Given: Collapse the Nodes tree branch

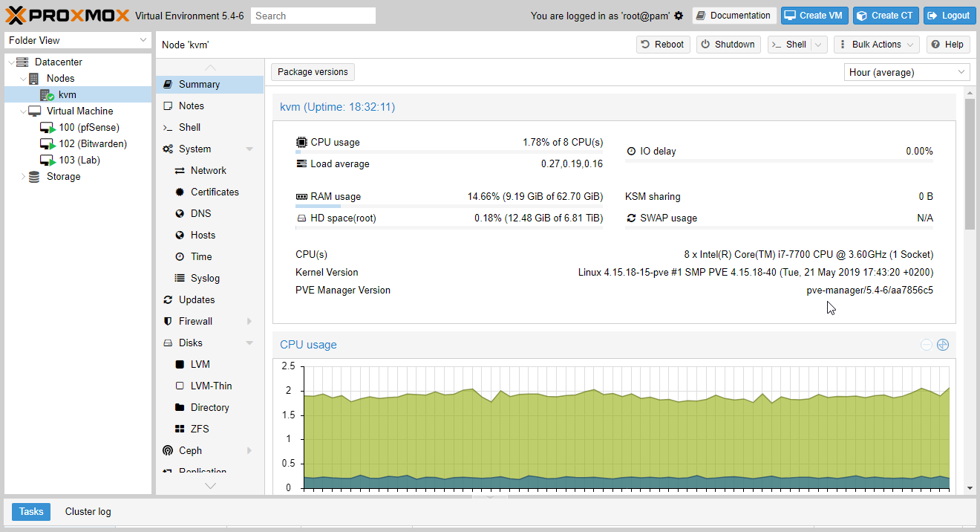Looking at the screenshot, I should tap(22, 79).
